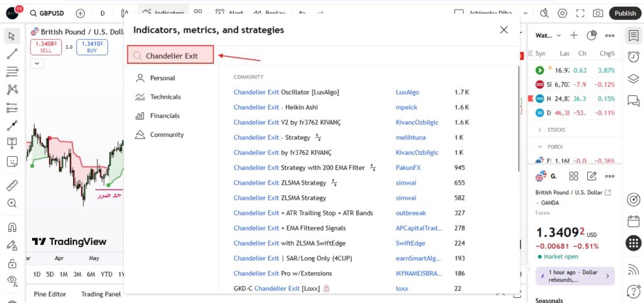The height and width of the screenshot is (303, 644).
Task: Click the Publish button
Action: click(x=625, y=13)
